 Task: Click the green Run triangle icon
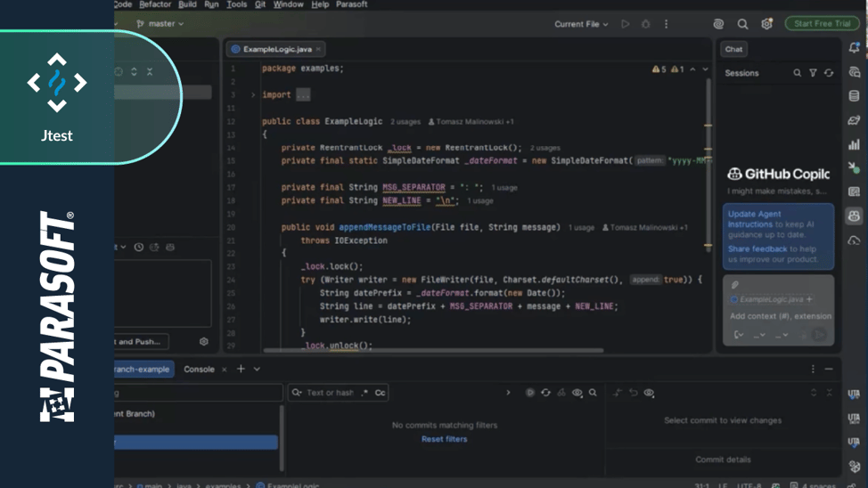coord(625,24)
